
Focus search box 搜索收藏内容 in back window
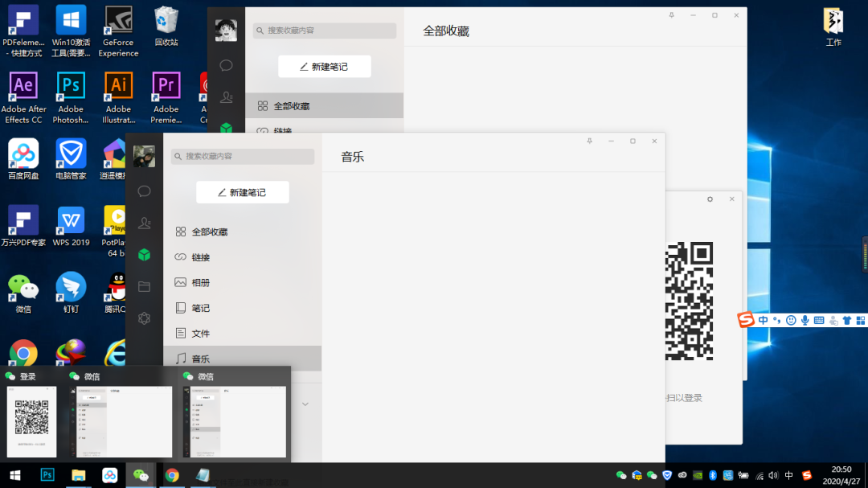[x=325, y=31]
